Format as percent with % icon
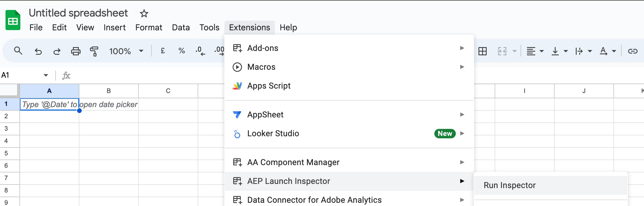Image resolution: width=644 pixels, height=206 pixels. tap(182, 51)
